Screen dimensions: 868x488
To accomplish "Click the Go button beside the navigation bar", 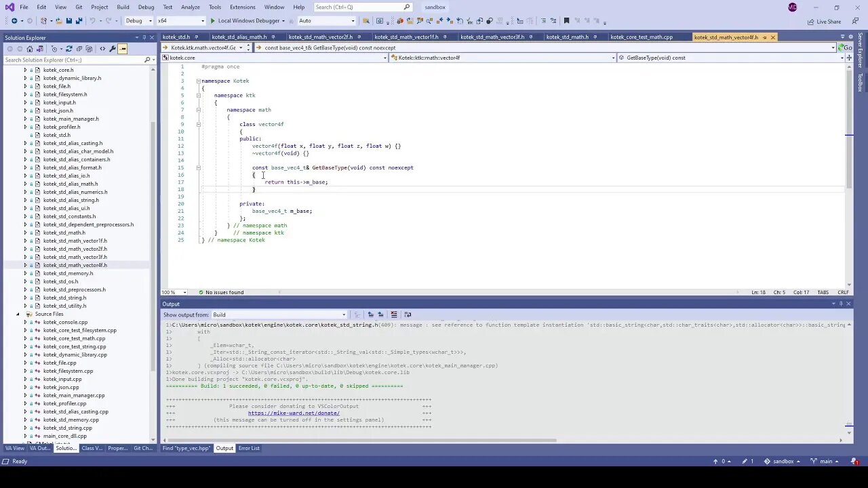I will [x=846, y=47].
